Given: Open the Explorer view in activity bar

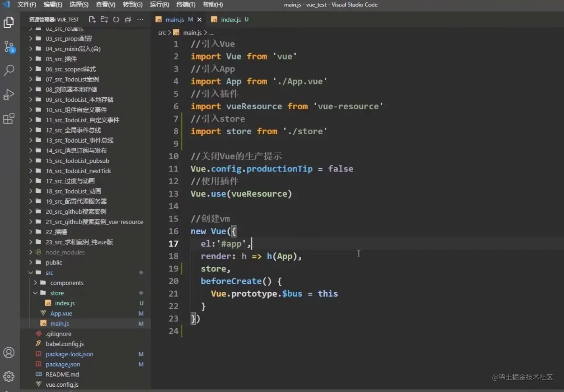Looking at the screenshot, I should coord(9,22).
